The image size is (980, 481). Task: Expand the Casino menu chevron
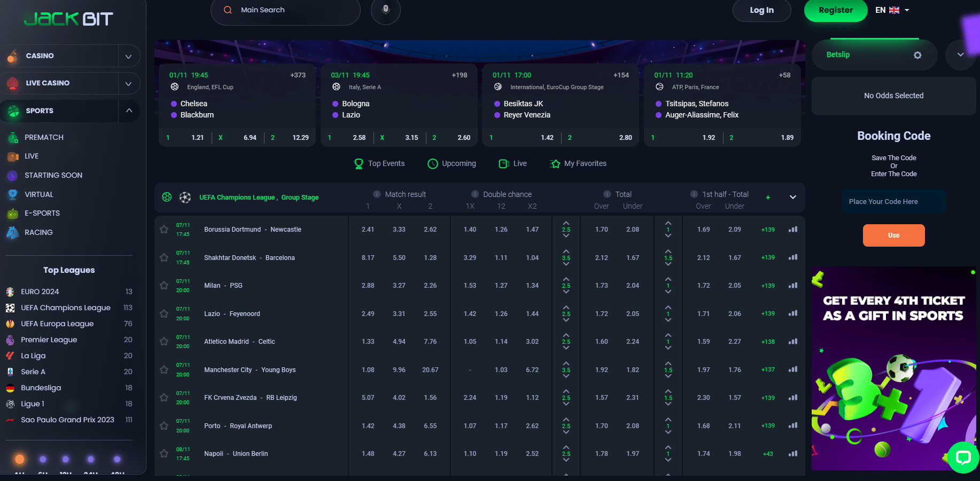click(128, 56)
